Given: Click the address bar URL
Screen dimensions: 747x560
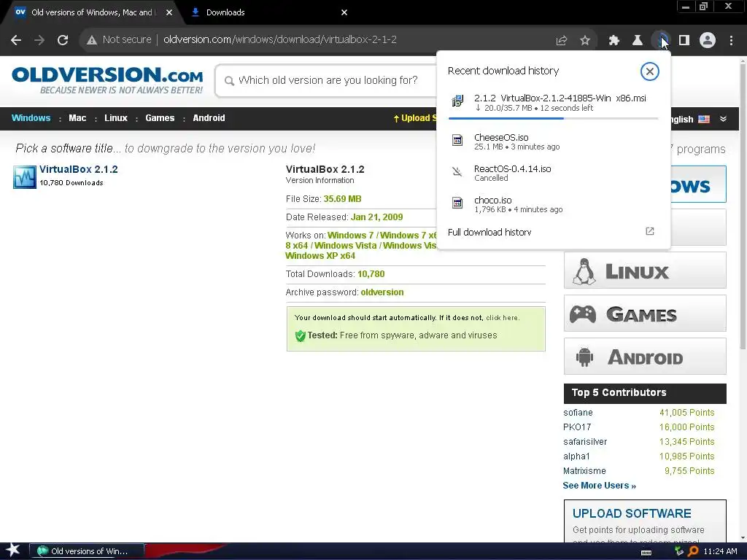Looking at the screenshot, I should pyautogui.click(x=280, y=39).
